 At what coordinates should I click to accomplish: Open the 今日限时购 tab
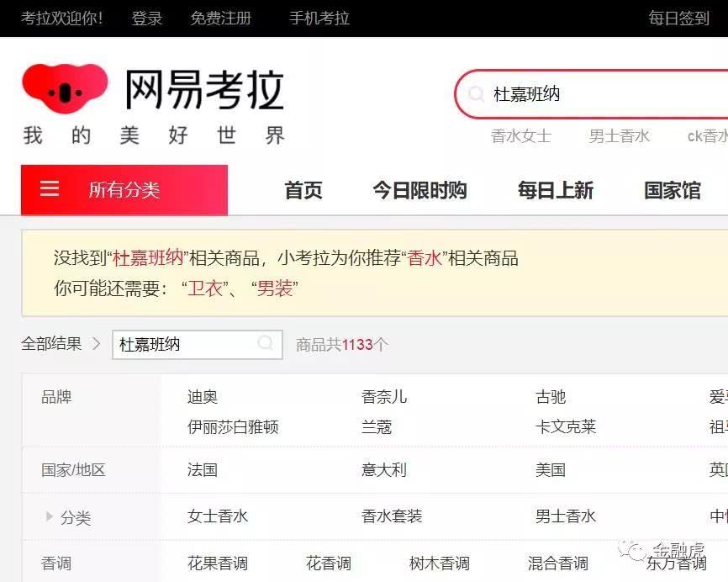coord(419,190)
